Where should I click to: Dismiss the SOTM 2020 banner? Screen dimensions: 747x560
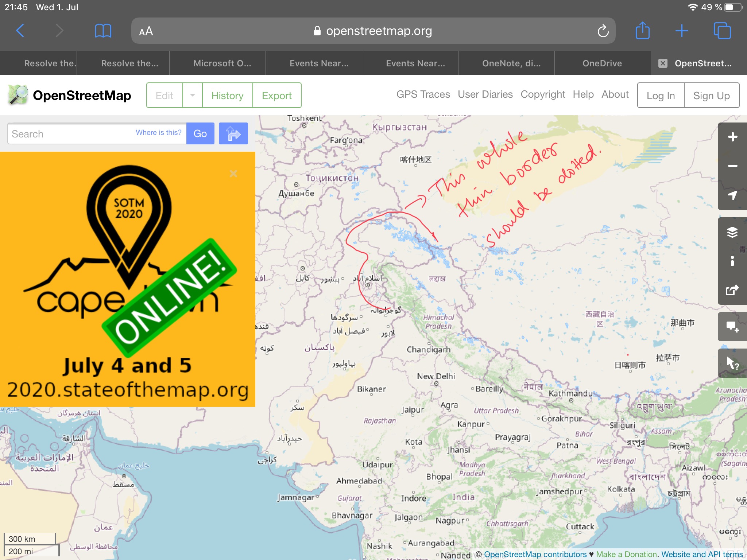coord(233,174)
